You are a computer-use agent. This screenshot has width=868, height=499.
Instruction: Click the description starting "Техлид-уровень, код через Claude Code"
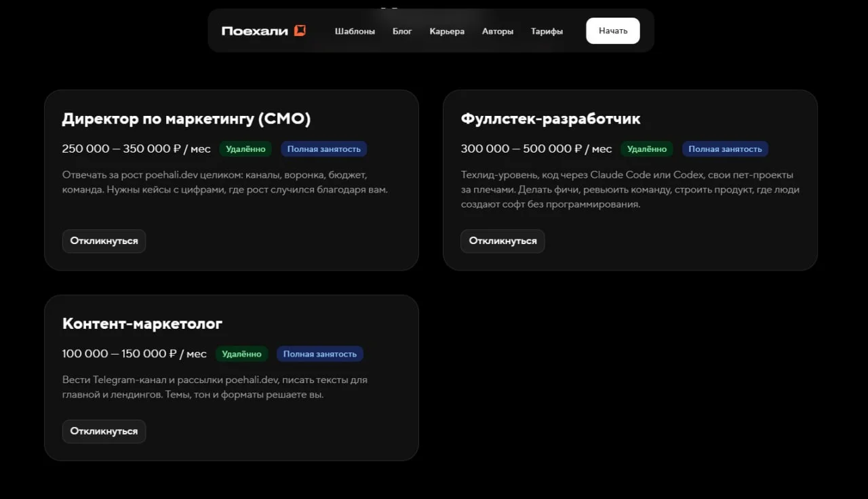tap(631, 190)
